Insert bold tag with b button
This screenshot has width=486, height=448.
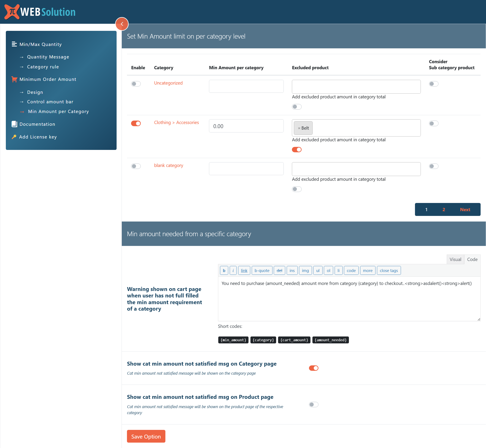click(224, 270)
